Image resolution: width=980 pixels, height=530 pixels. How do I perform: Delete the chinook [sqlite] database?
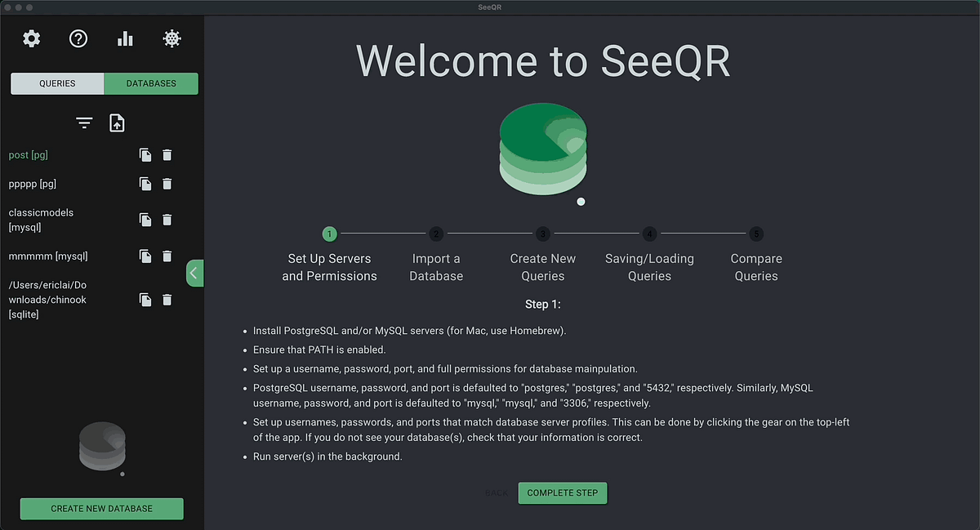click(x=167, y=300)
